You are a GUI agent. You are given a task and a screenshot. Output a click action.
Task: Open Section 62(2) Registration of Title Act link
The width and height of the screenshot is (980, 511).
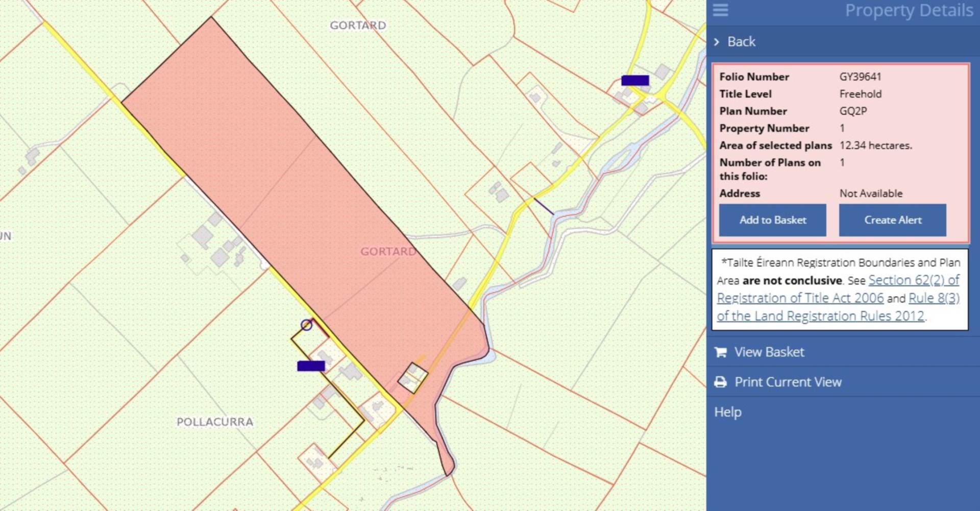coord(914,280)
